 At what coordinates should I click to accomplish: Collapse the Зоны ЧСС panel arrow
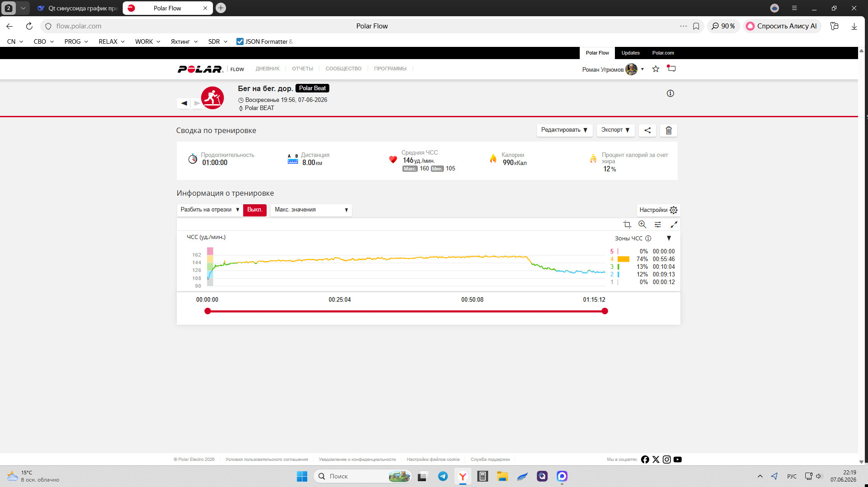(669, 238)
